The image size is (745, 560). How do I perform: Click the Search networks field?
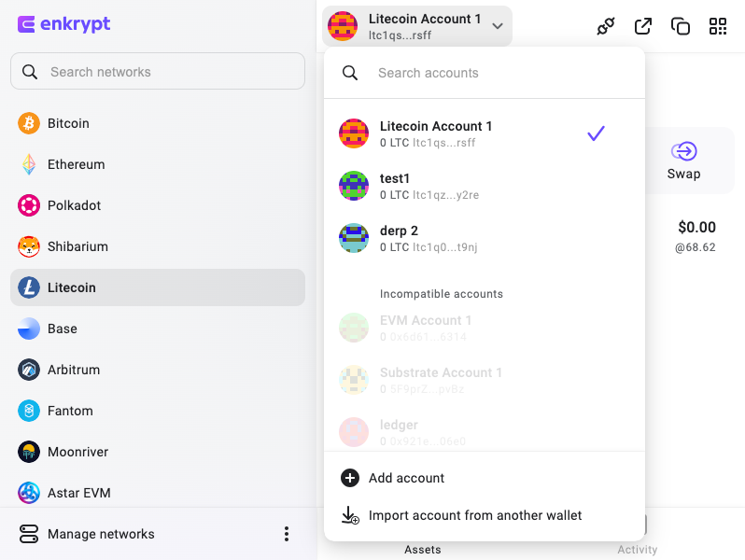tap(158, 71)
